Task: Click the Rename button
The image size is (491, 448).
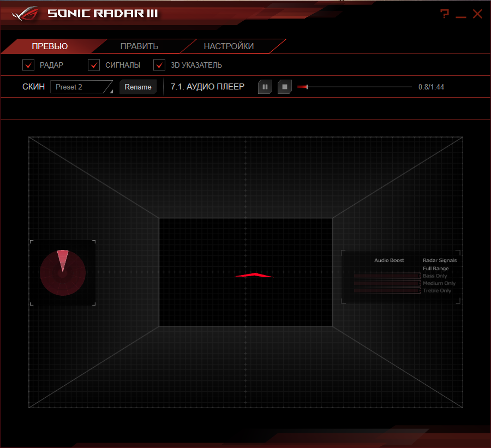Action: [x=138, y=87]
